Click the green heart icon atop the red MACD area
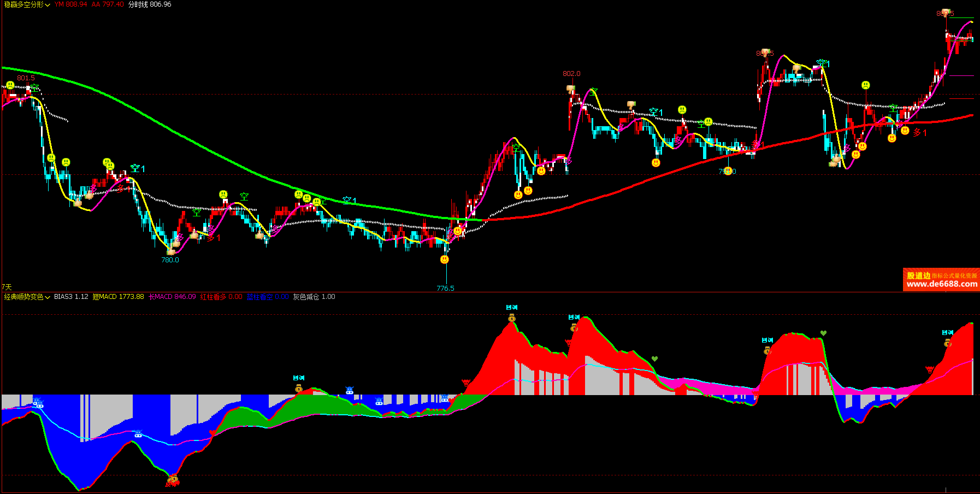980x494 pixels. [823, 333]
